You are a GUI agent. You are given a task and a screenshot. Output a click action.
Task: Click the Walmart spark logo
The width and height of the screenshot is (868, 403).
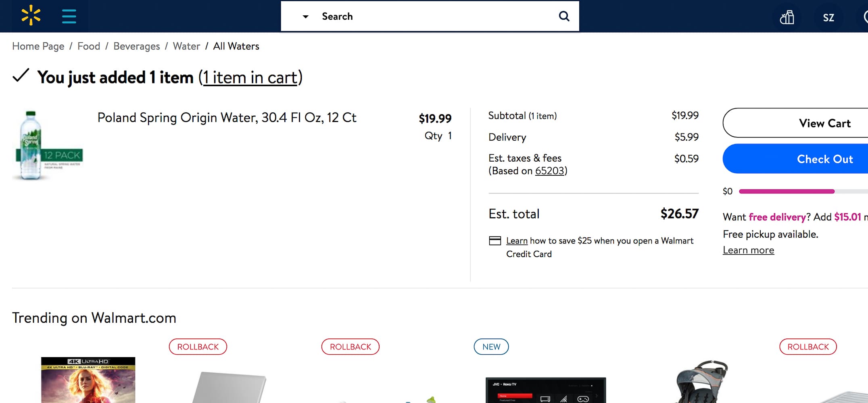point(31,16)
